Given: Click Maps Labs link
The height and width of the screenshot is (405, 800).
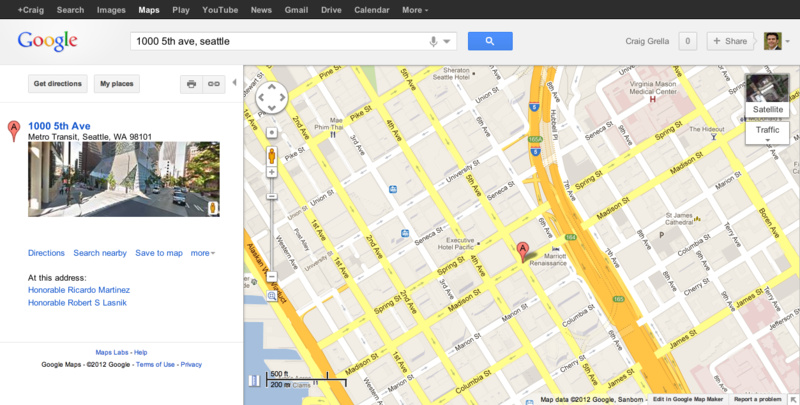Looking at the screenshot, I should [x=112, y=352].
